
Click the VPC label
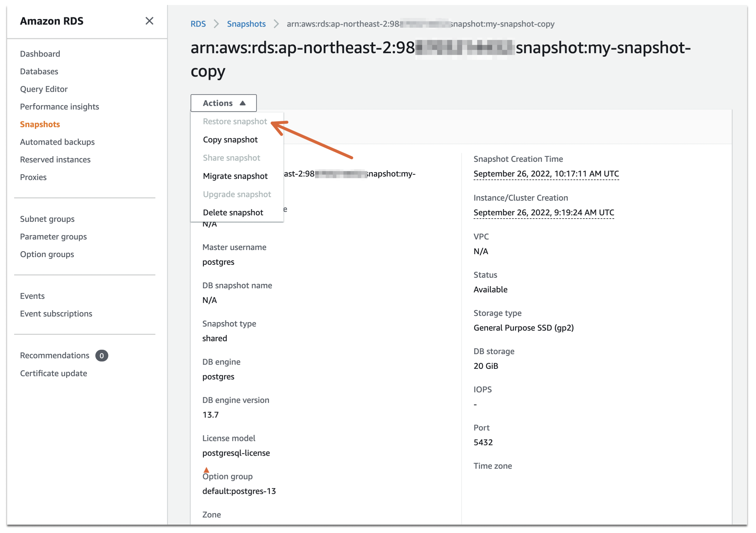[481, 236]
